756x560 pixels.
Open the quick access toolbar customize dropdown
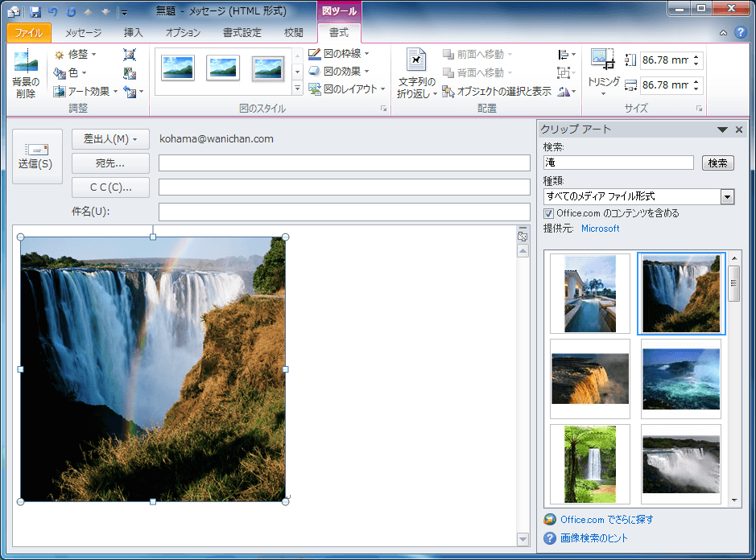[x=124, y=12]
